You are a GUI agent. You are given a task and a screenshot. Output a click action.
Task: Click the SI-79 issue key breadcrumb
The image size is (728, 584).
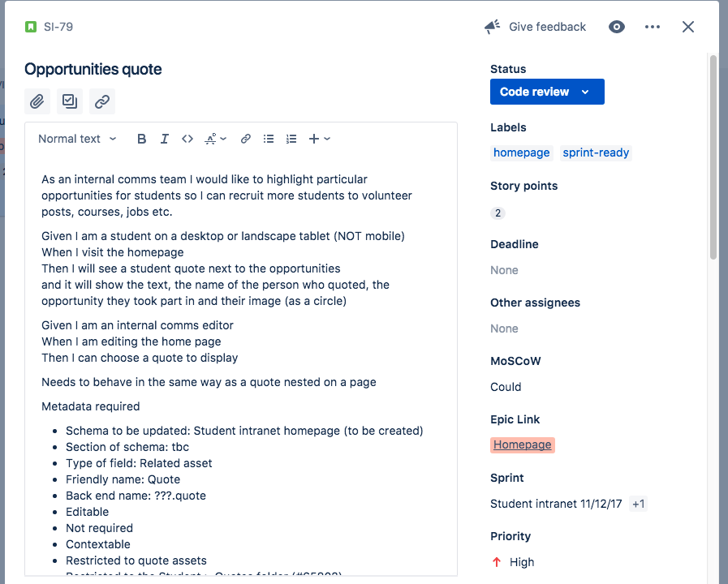pos(55,26)
